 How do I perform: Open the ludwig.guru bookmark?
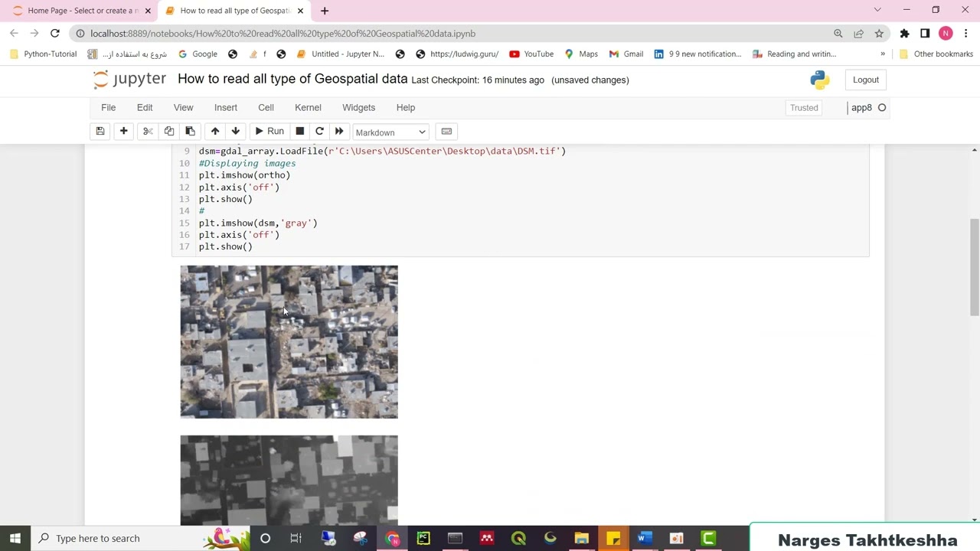coord(457,54)
